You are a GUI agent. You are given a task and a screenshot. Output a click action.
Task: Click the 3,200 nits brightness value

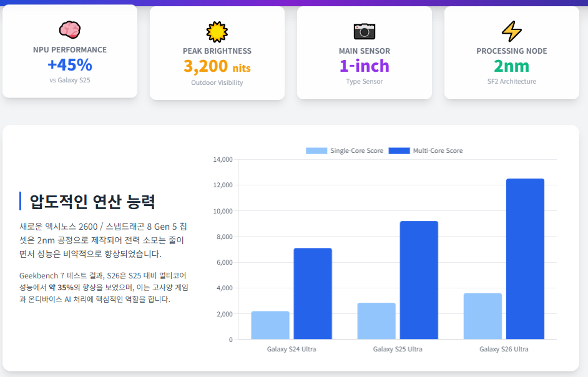(217, 66)
